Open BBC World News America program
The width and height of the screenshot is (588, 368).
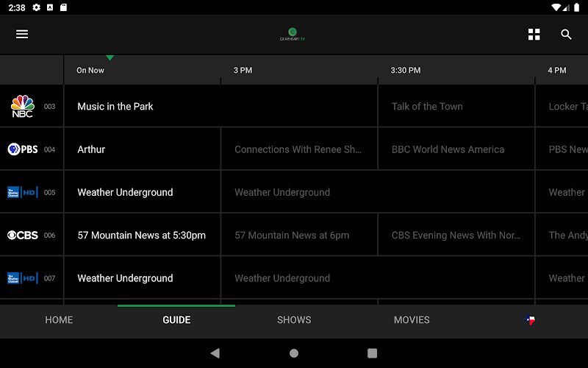point(456,149)
